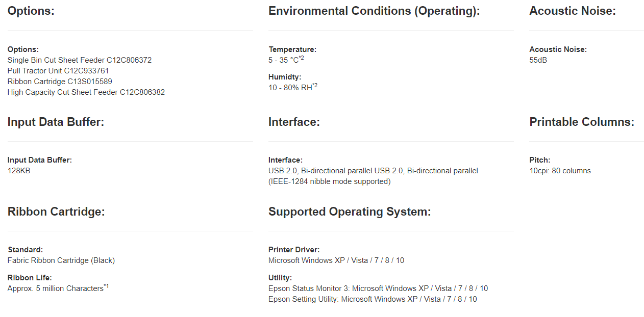Click the Options section heading
The image size is (644, 317).
coord(31,11)
